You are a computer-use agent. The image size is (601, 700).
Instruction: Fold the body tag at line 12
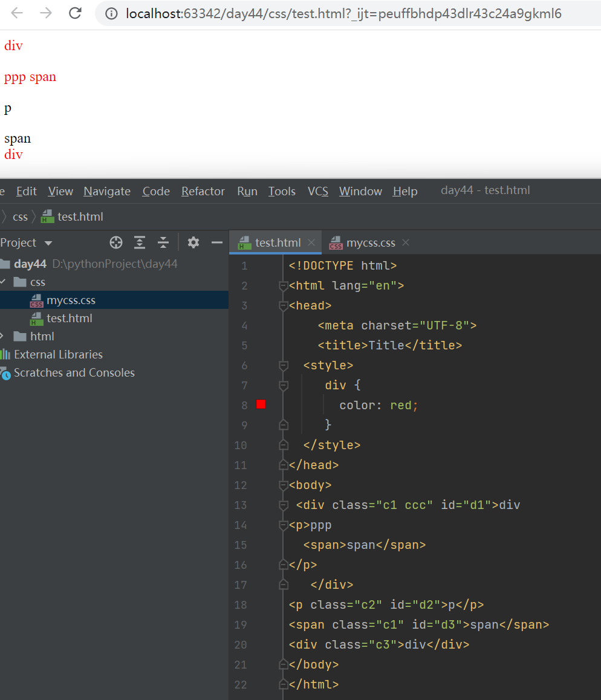click(x=283, y=485)
